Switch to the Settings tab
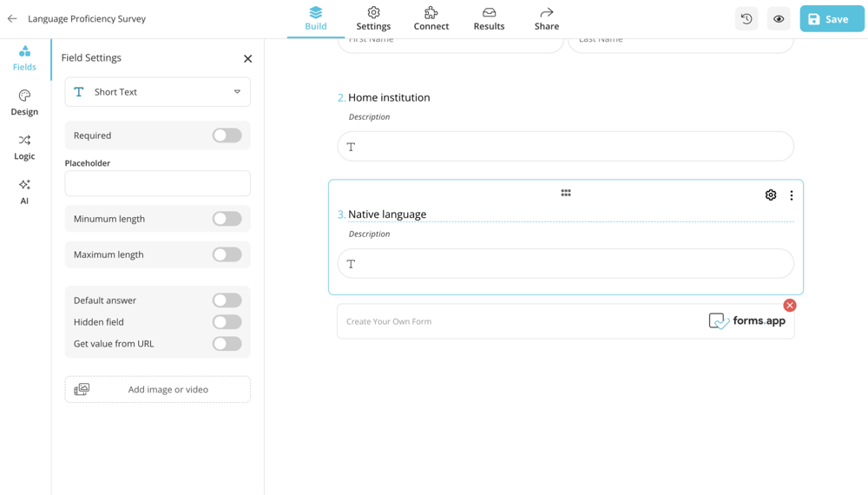Viewport: 868px width, 495px height. click(373, 19)
